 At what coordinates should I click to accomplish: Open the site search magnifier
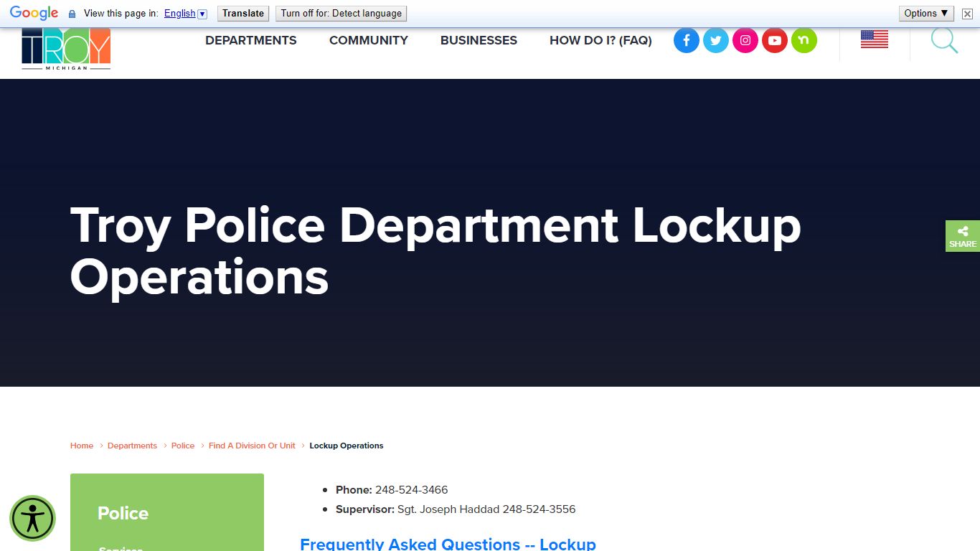click(x=944, y=40)
